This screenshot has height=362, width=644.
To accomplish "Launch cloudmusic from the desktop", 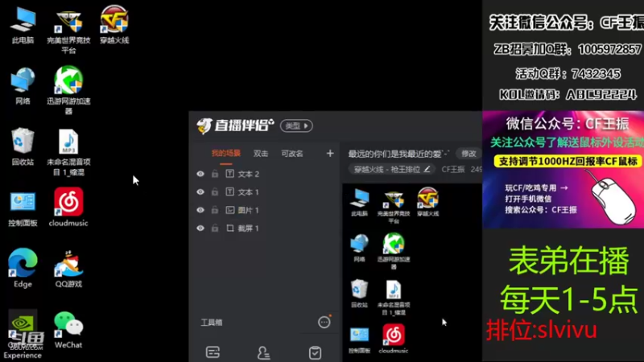I will tap(68, 208).
